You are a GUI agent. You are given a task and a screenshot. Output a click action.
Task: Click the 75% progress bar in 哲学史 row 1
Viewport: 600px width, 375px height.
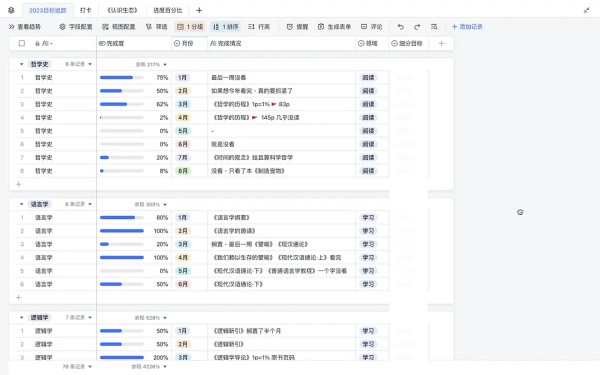pyautogui.click(x=122, y=78)
